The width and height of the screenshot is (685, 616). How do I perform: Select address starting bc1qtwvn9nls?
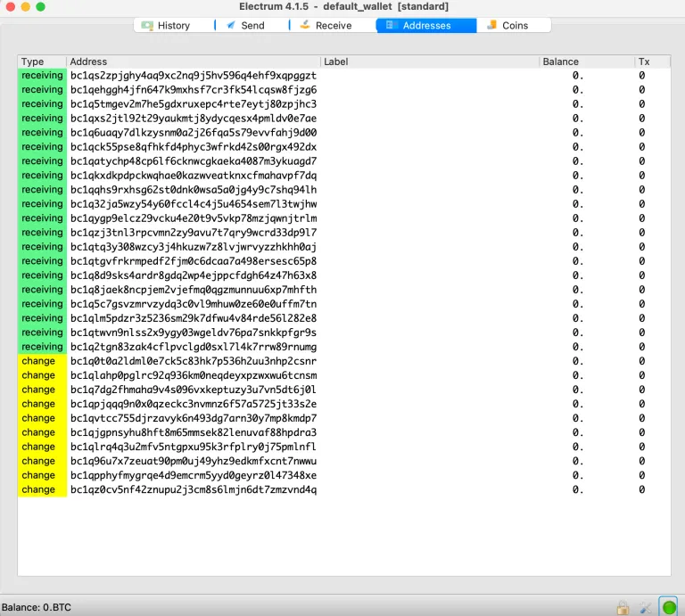click(x=194, y=333)
